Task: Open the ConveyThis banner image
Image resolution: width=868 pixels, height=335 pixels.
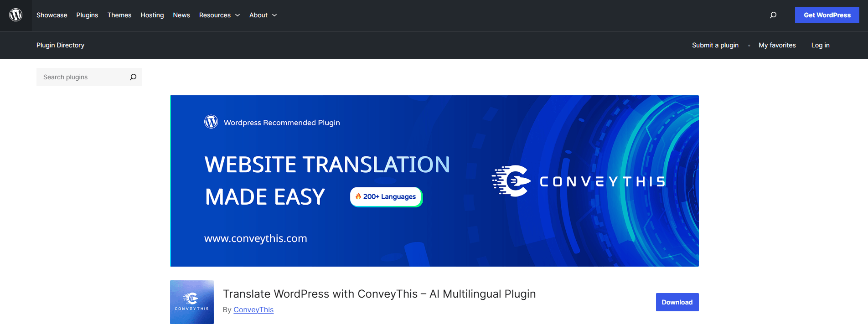Action: pyautogui.click(x=434, y=181)
